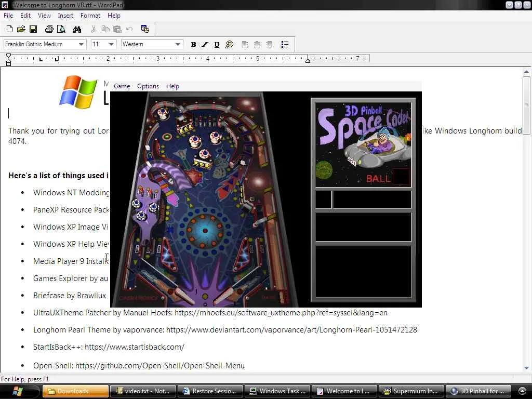The height and width of the screenshot is (399, 532).
Task: Print the document with the printer icon
Action: (49, 29)
